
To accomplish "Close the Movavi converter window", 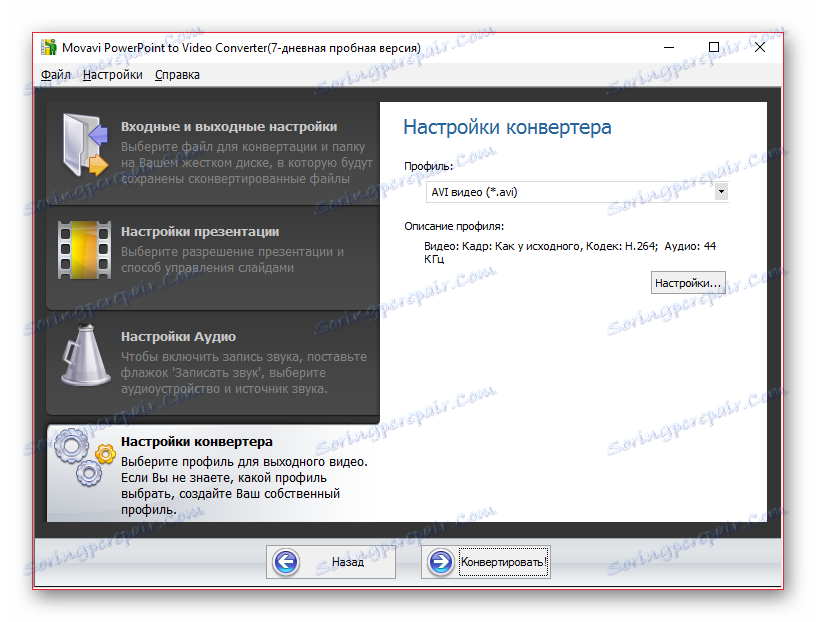I will (760, 47).
